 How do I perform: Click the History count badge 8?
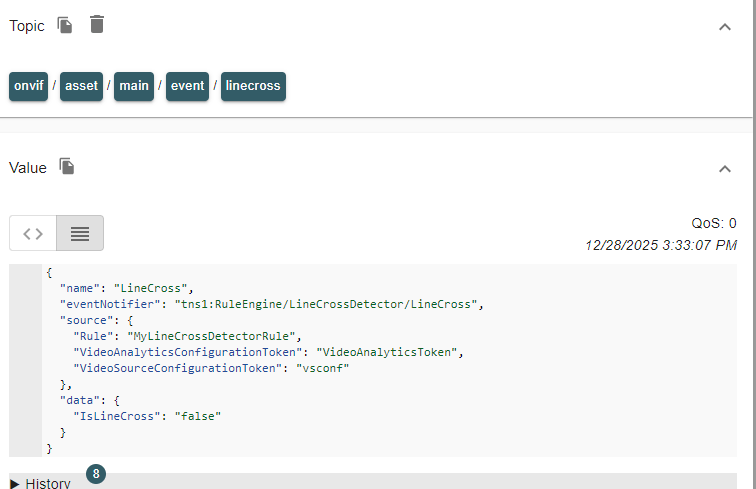(96, 474)
